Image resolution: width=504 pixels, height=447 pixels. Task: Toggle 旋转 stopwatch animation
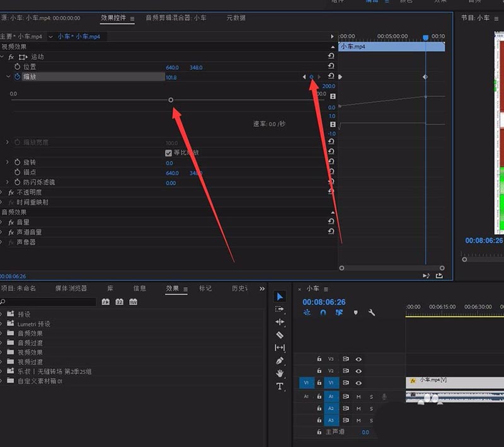click(18, 162)
